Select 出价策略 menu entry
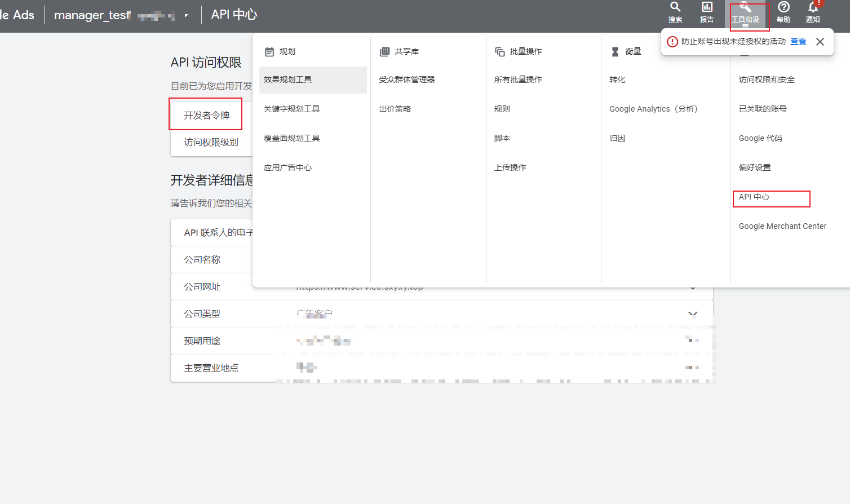This screenshot has height=504, width=850. tap(395, 109)
